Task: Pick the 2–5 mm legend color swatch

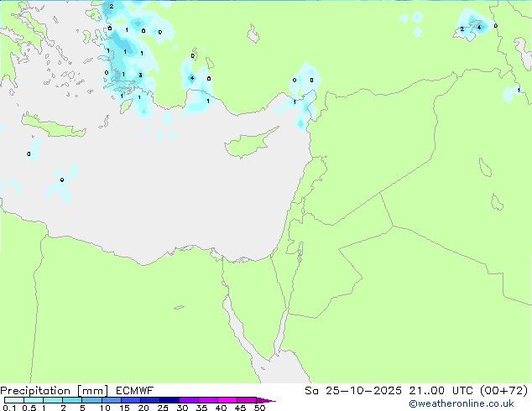Action: click(x=72, y=400)
